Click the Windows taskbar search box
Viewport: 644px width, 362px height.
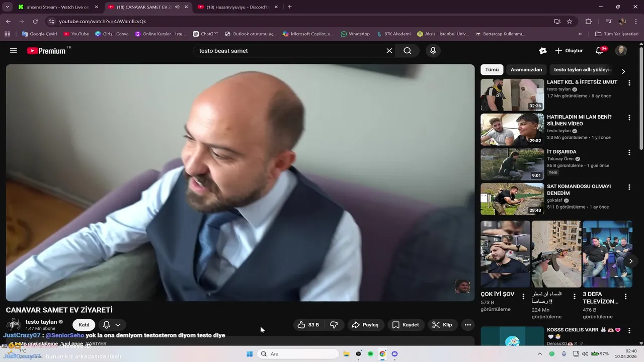(298, 354)
